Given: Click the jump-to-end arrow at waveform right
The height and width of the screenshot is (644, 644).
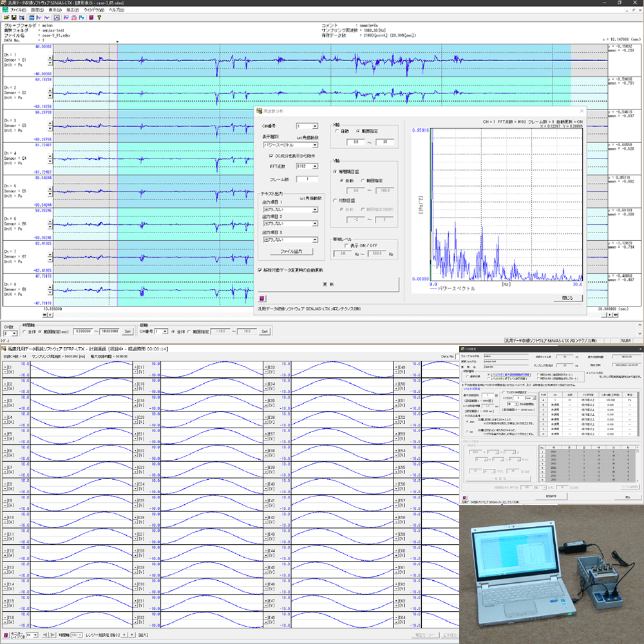Looking at the screenshot, I should coord(615,315).
